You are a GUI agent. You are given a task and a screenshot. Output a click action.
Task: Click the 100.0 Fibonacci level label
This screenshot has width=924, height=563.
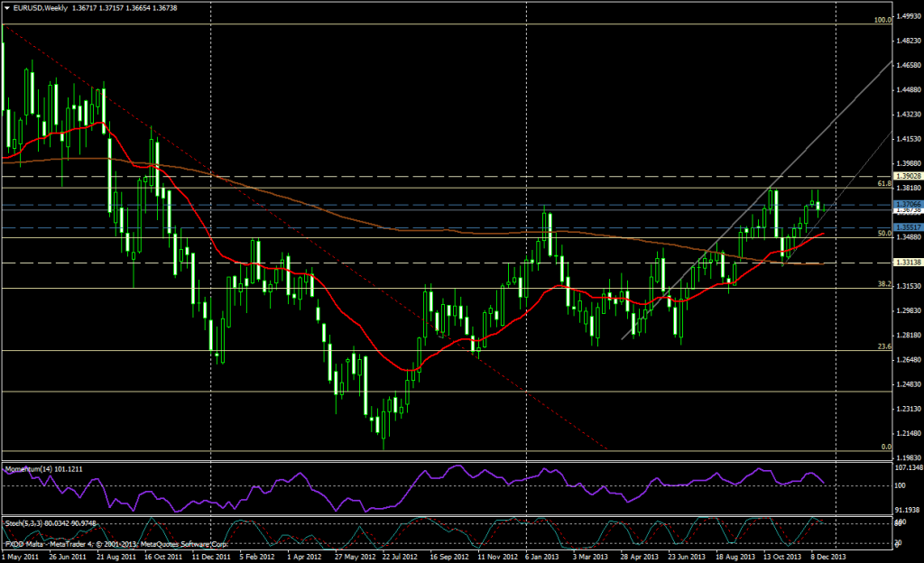[883, 19]
